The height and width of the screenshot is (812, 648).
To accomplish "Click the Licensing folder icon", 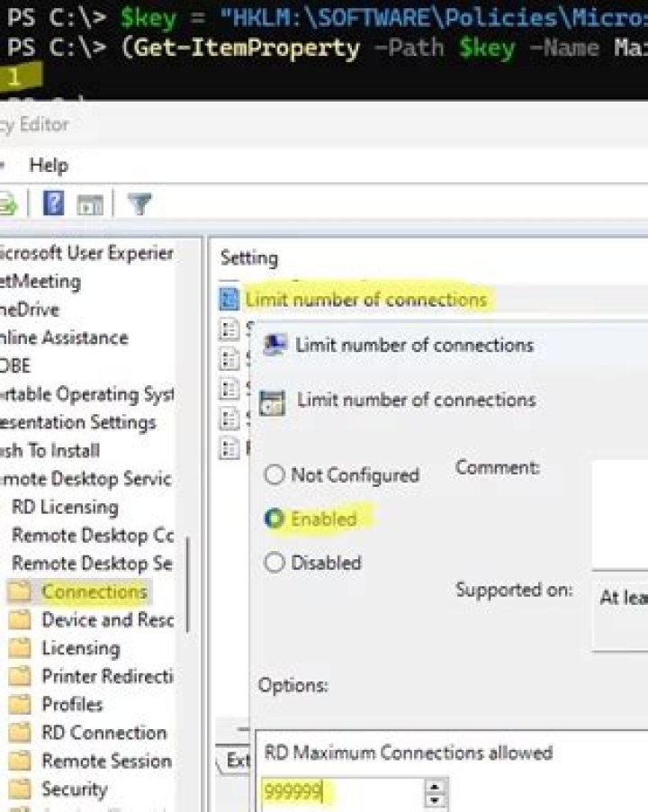I will (20, 648).
